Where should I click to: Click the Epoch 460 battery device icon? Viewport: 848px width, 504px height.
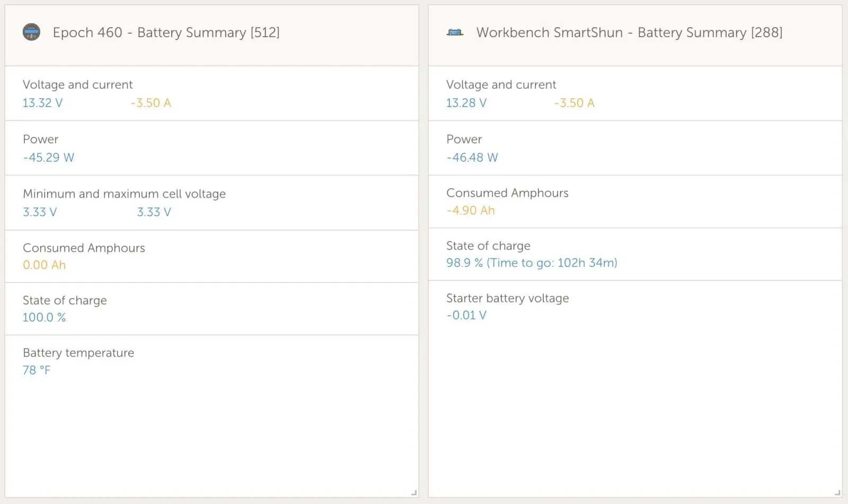pos(31,32)
